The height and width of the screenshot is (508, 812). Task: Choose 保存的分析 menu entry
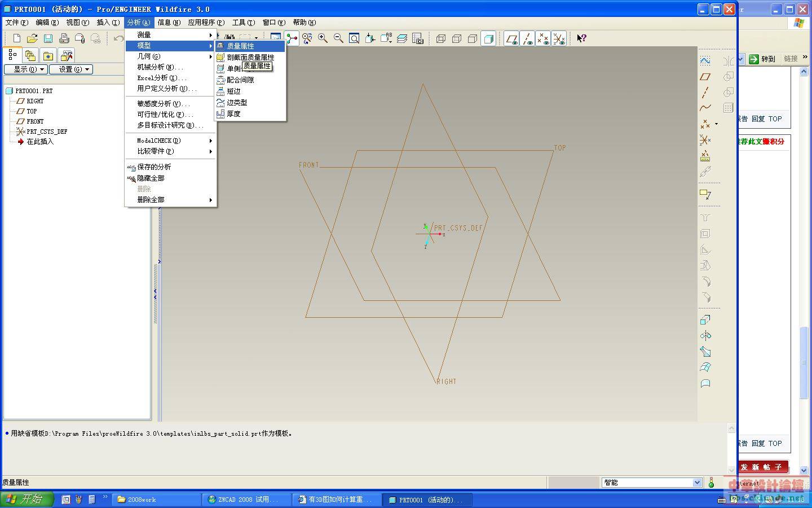pyautogui.click(x=170, y=167)
